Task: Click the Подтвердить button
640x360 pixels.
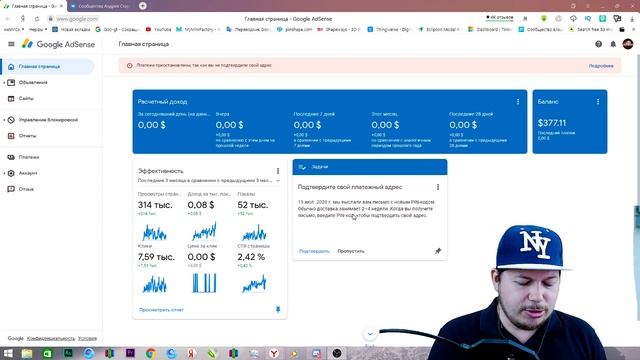Action: pyautogui.click(x=314, y=251)
